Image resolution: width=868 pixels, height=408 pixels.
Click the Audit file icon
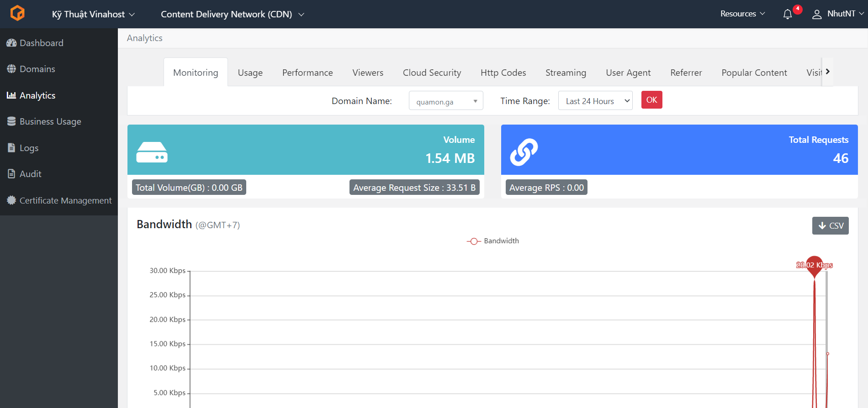click(x=11, y=174)
